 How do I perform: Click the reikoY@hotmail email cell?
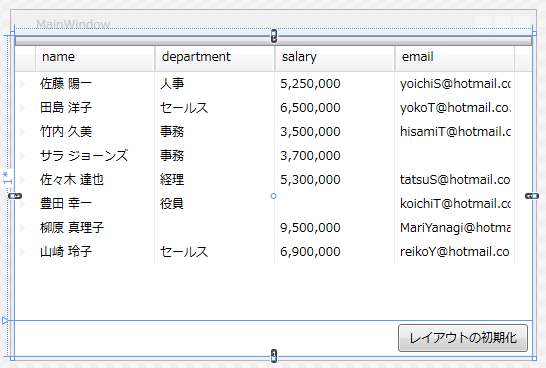point(455,252)
